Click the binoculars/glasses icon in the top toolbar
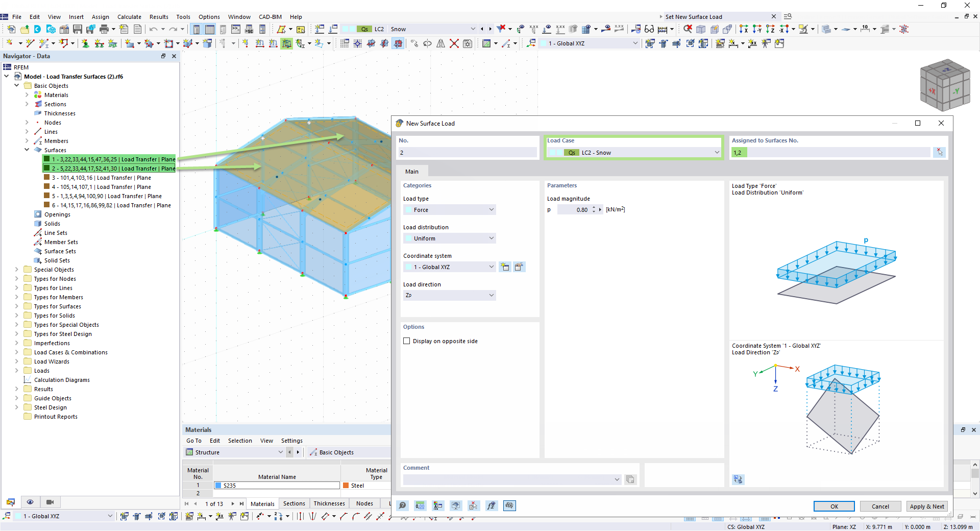This screenshot has height=531, width=980. coord(649,29)
